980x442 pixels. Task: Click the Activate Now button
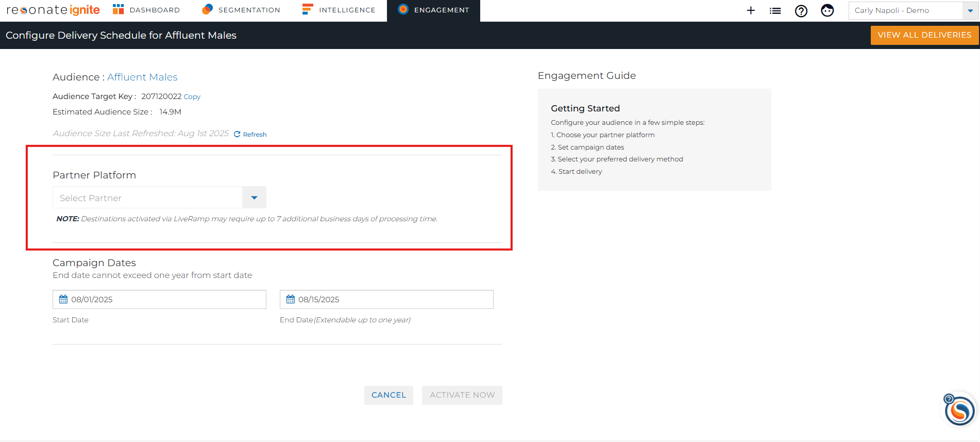tap(462, 395)
